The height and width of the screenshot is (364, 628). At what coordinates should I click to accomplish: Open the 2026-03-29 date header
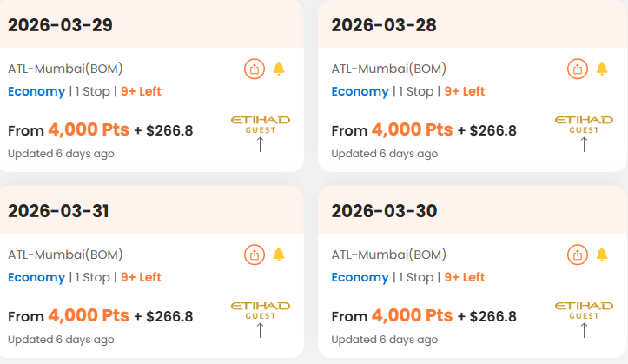tap(60, 25)
